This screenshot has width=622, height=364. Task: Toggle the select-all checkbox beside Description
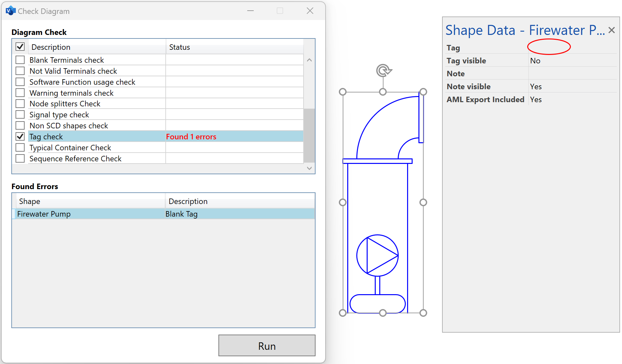(x=20, y=47)
